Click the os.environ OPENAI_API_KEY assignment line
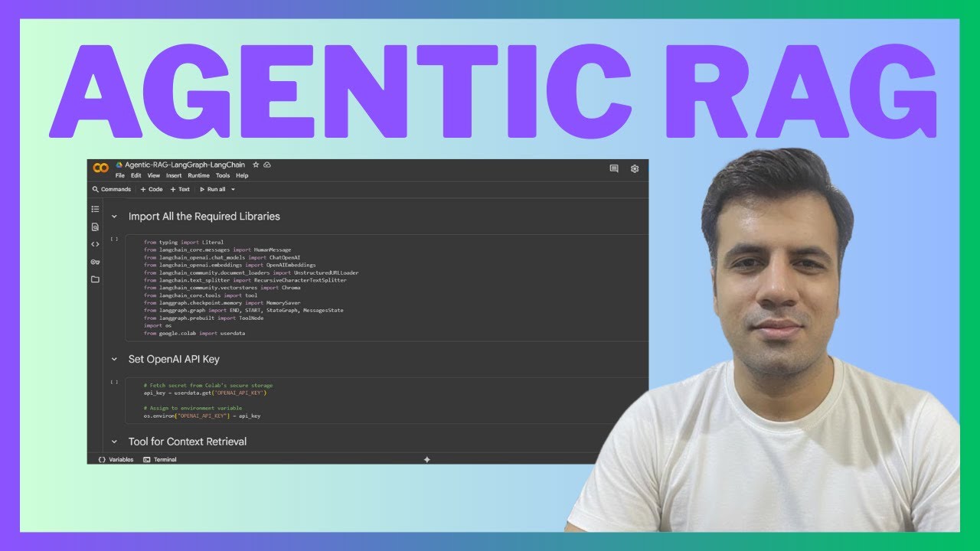The height and width of the screenshot is (551, 980). 202,416
